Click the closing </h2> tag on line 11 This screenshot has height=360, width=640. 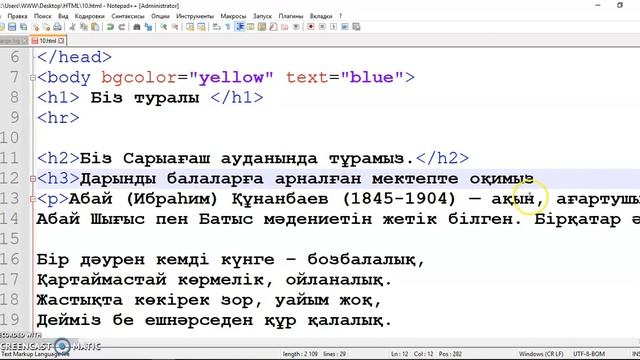pyautogui.click(x=442, y=158)
